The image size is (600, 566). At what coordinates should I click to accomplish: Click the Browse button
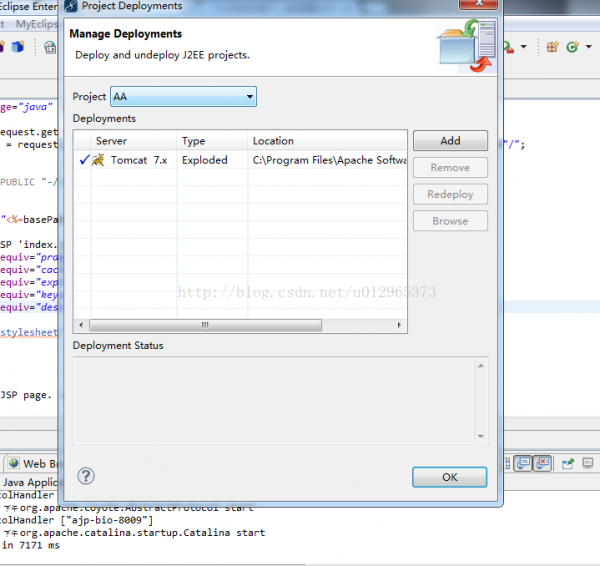click(450, 221)
